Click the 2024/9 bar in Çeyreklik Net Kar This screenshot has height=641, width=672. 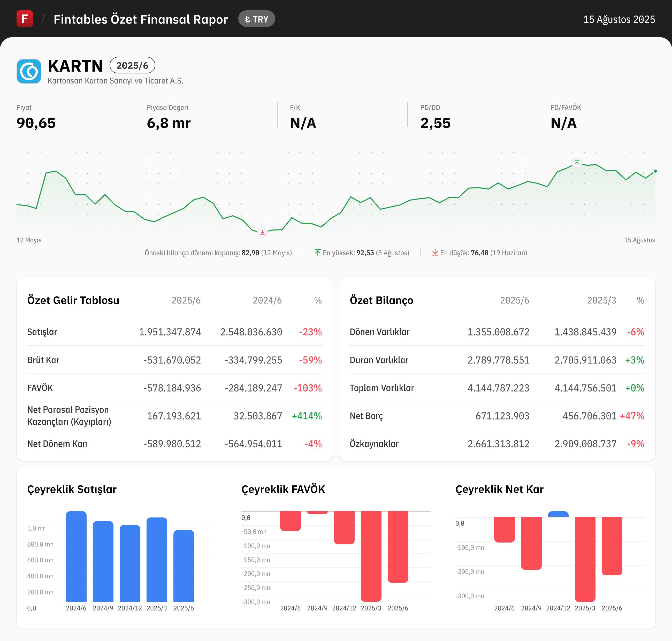531,543
